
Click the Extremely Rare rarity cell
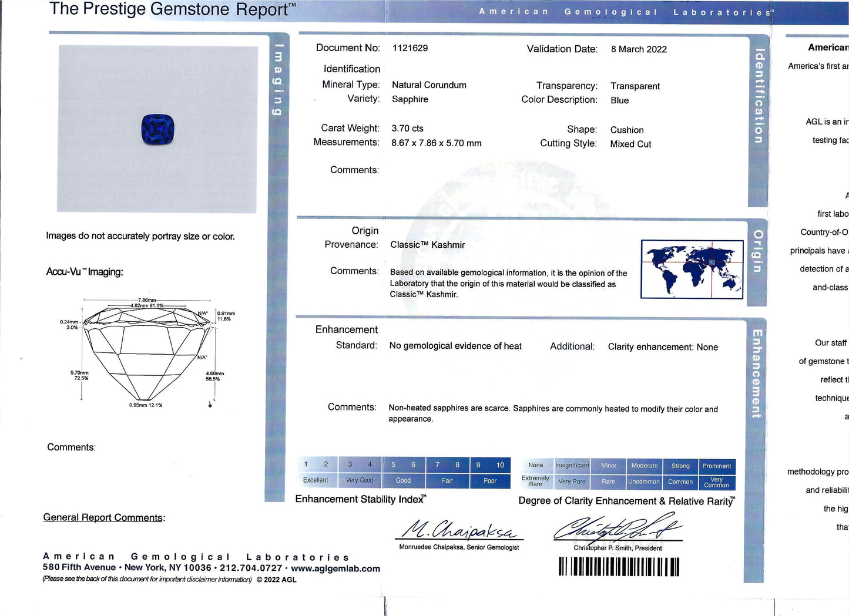pyautogui.click(x=535, y=482)
